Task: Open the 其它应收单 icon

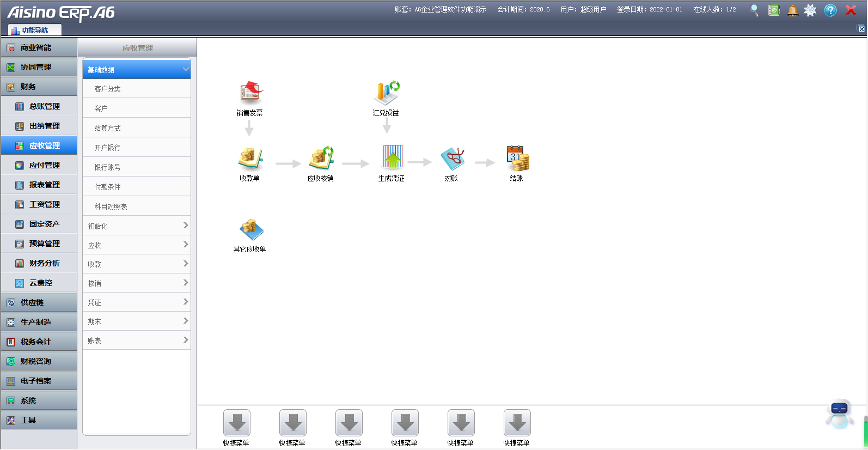Action: point(250,229)
